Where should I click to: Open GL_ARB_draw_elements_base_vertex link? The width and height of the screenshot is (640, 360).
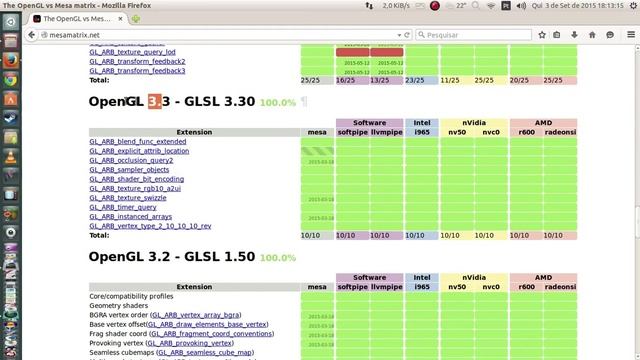pyautogui.click(x=207, y=324)
